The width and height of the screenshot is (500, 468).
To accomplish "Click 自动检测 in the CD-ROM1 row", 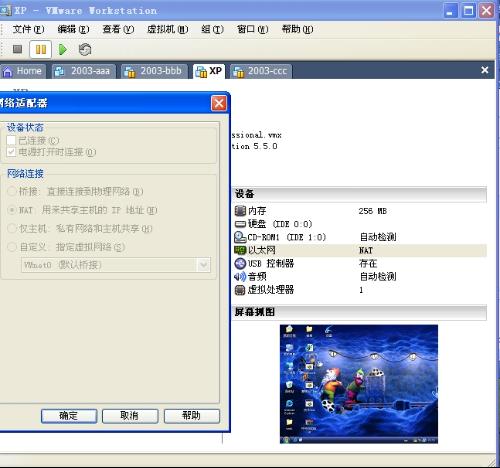I will click(x=378, y=237).
